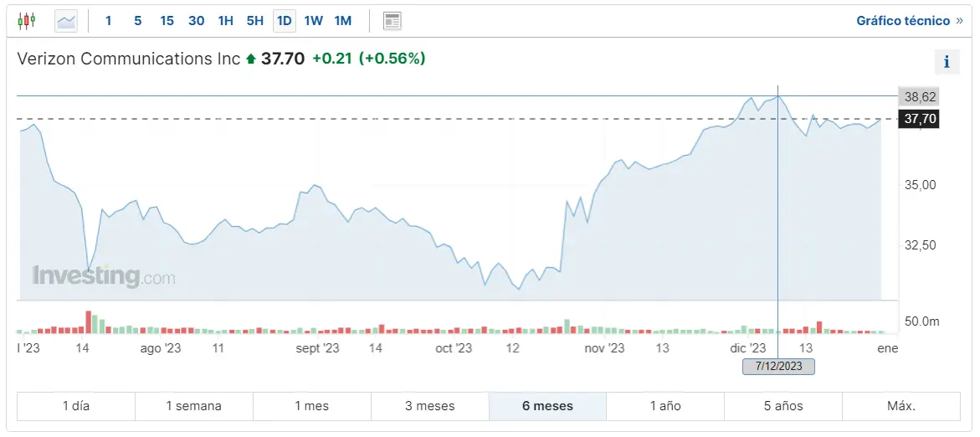Choose the 1 año range tab
The width and height of the screenshot is (980, 437).
(665, 406)
